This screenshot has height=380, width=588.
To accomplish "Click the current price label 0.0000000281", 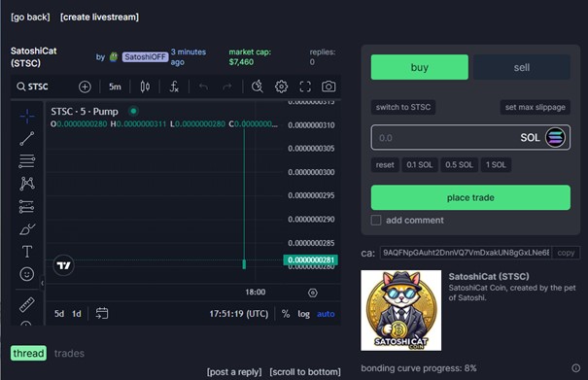I will 310,259.
